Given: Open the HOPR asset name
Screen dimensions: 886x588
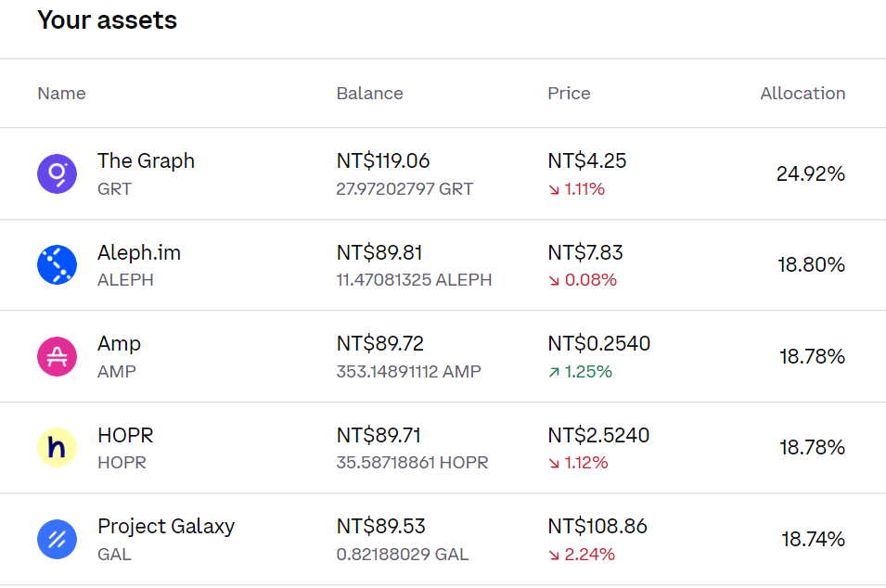Looking at the screenshot, I should coord(125,436).
